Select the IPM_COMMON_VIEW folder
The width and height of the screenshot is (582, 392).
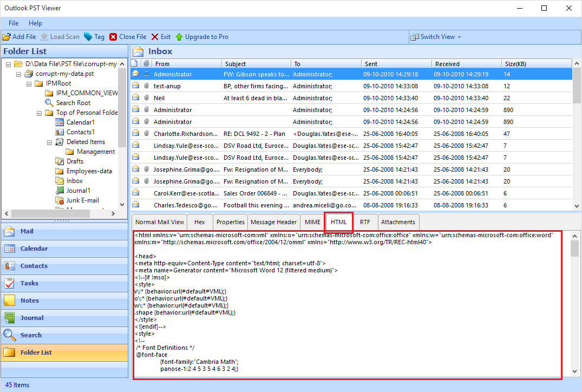(x=82, y=93)
